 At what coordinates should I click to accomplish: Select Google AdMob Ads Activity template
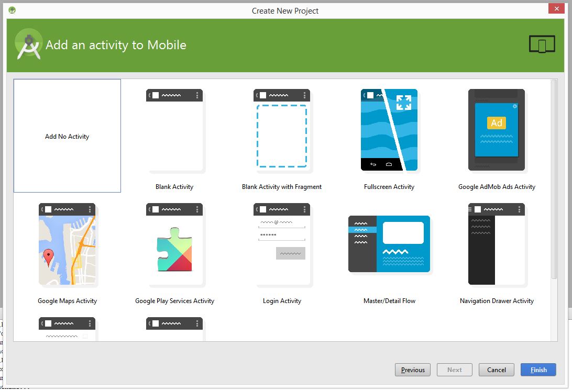(x=497, y=130)
